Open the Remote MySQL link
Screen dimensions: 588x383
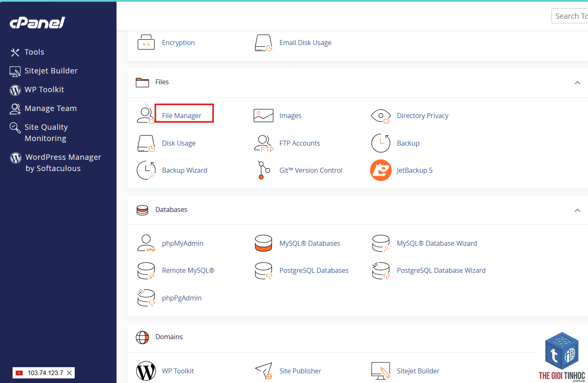pos(188,270)
